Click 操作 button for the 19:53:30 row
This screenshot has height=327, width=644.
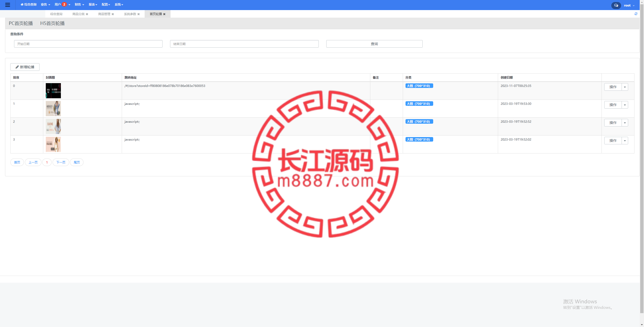click(613, 105)
